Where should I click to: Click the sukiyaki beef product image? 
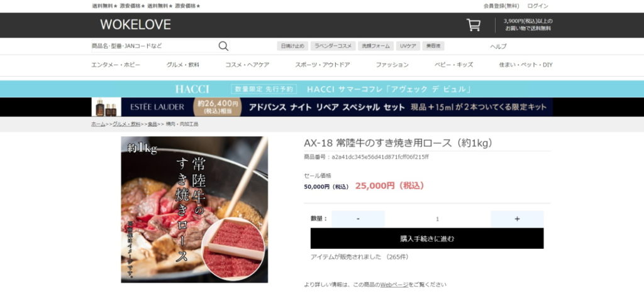(x=194, y=210)
